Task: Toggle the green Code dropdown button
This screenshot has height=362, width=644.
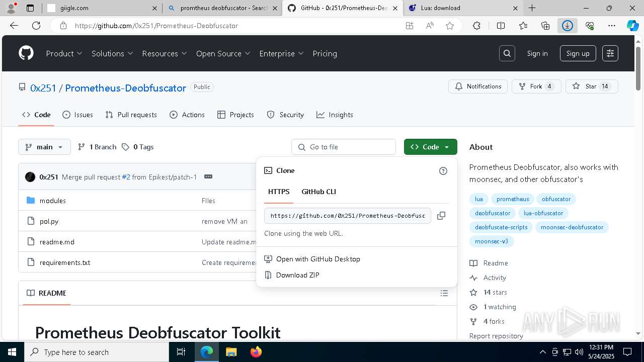Action: pyautogui.click(x=431, y=147)
